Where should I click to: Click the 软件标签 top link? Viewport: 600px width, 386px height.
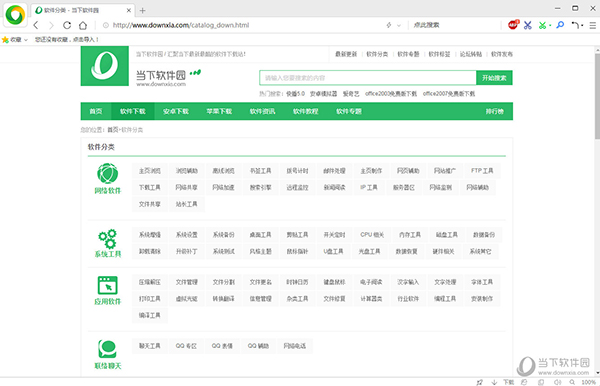click(439, 54)
